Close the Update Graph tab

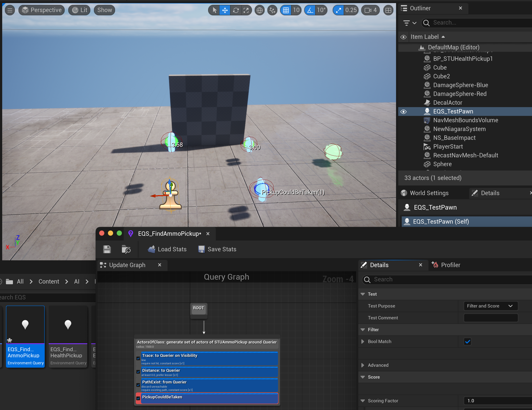pyautogui.click(x=160, y=265)
